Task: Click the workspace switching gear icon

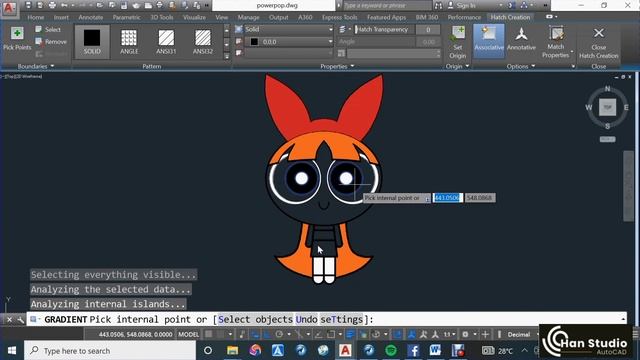Action: (465, 334)
